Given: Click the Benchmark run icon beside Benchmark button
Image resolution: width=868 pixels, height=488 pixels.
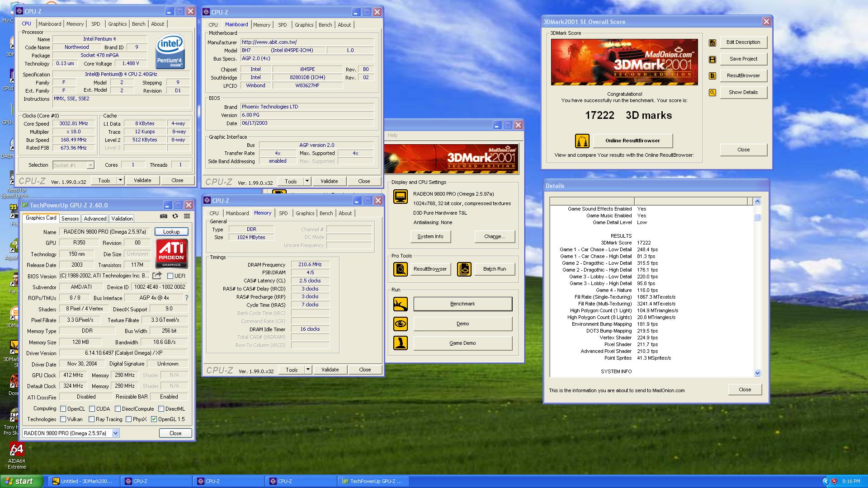Looking at the screenshot, I should pos(401,304).
